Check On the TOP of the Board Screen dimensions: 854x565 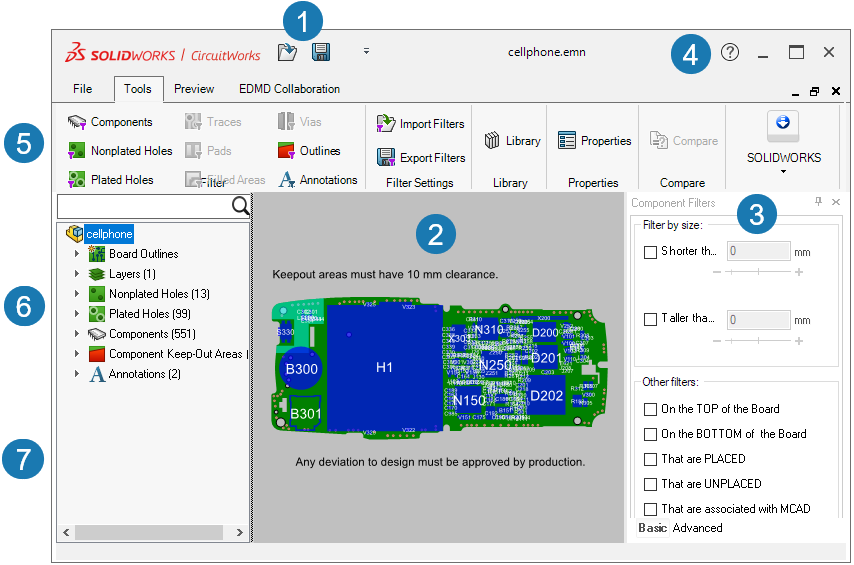pyautogui.click(x=651, y=409)
